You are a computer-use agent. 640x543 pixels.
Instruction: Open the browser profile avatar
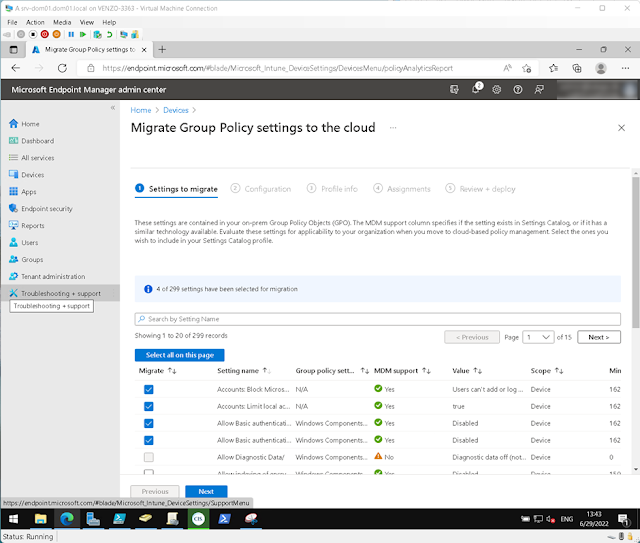pyautogui.click(x=600, y=68)
